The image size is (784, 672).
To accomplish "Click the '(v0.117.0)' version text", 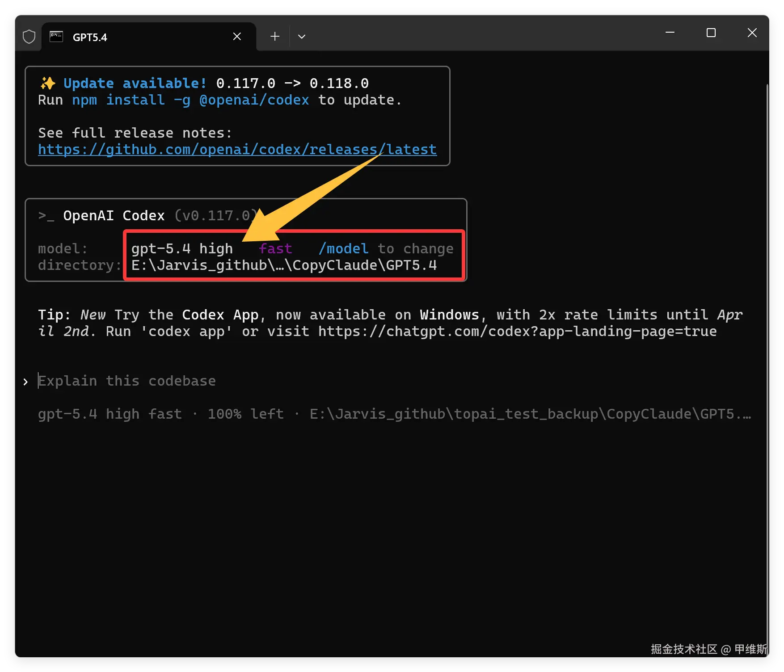I will coord(216,216).
